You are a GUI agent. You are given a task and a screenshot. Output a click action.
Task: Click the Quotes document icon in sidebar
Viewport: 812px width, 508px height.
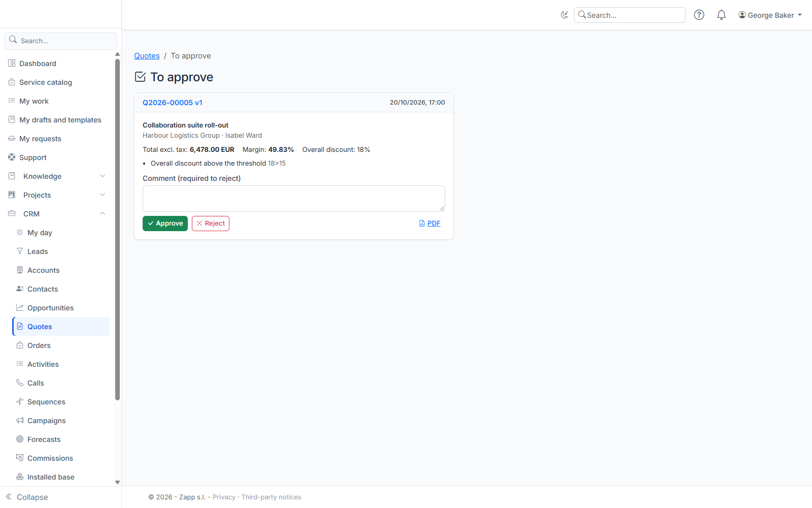pos(20,327)
